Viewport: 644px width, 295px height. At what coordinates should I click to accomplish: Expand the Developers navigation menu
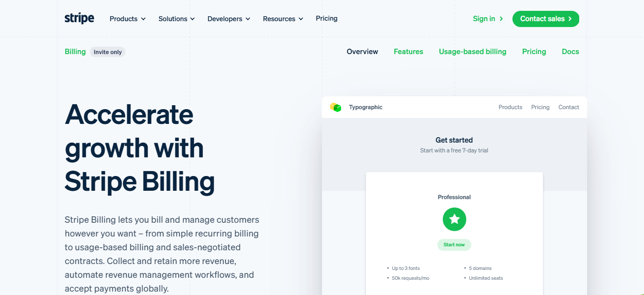click(x=229, y=19)
